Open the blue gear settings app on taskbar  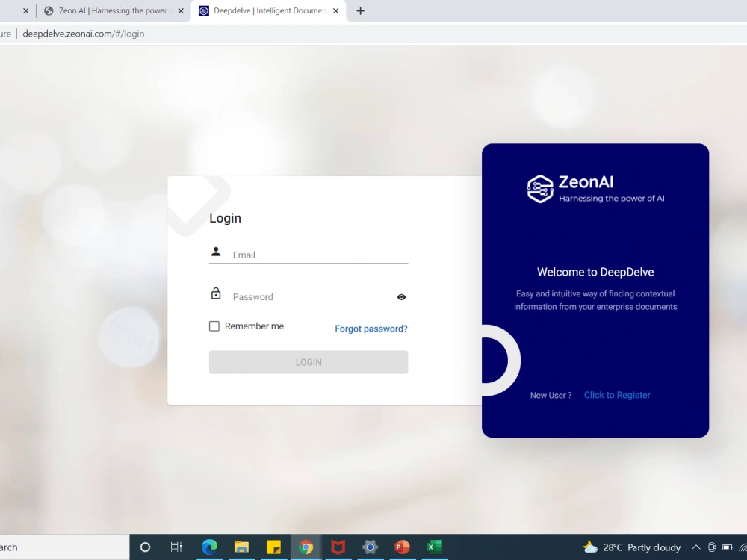coord(371,547)
